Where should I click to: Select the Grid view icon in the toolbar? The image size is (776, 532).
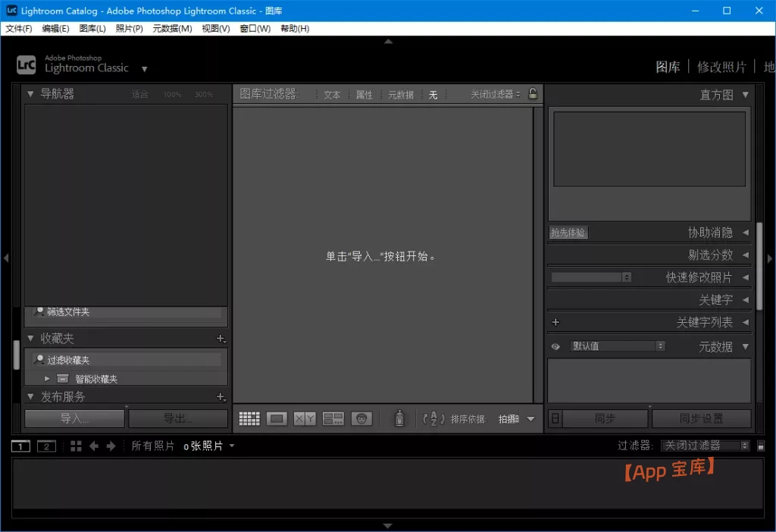coord(249,418)
